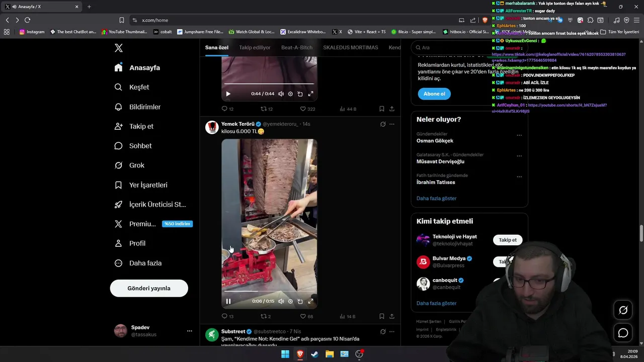Open Premium in the sidebar
Image resolution: width=644 pixels, height=362 pixels.
[x=153, y=224]
